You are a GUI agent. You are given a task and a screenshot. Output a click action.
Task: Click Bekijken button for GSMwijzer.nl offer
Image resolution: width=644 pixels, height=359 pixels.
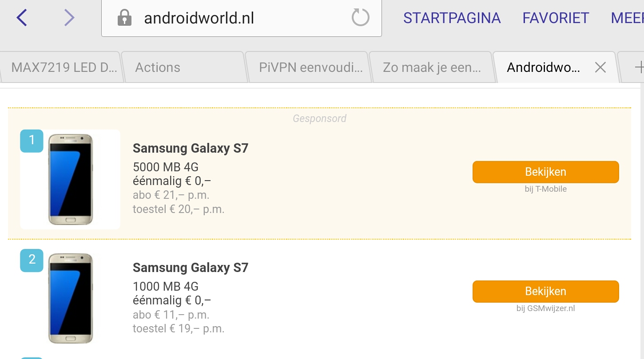545,291
